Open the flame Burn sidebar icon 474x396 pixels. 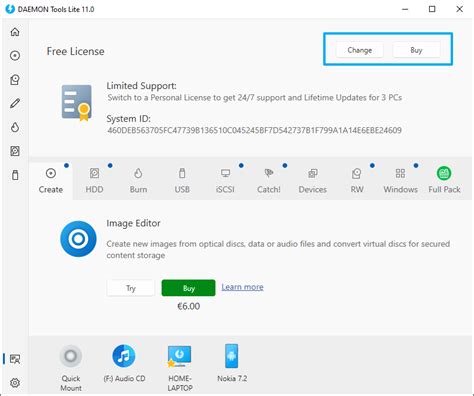point(15,127)
